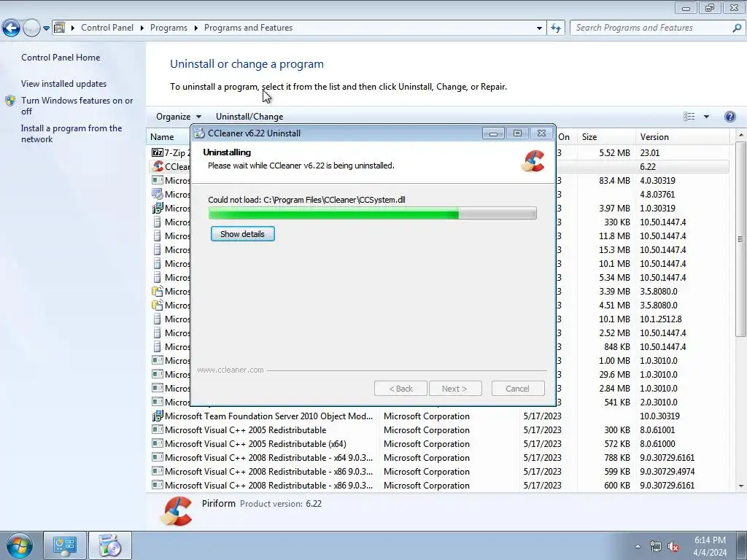Select Microsoft Visual C++ 2005 Redistributable row
The image size is (747, 560).
click(x=438, y=430)
